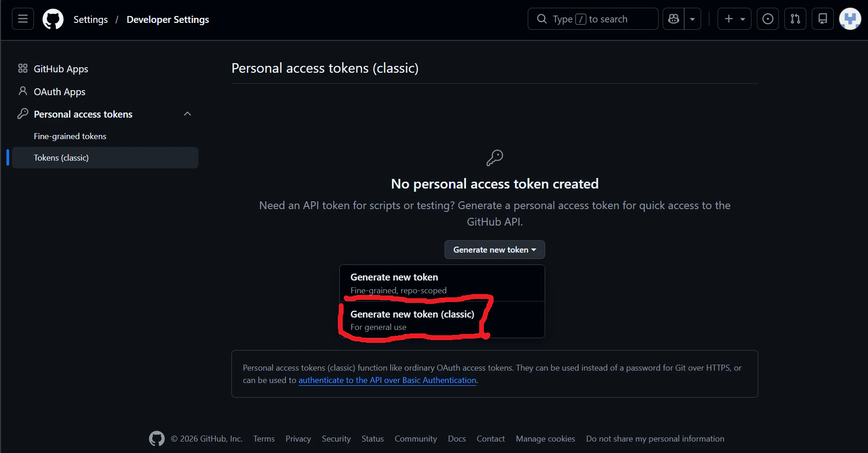This screenshot has height=453, width=868.
Task: Focus the Type / to search field
Action: [x=593, y=19]
